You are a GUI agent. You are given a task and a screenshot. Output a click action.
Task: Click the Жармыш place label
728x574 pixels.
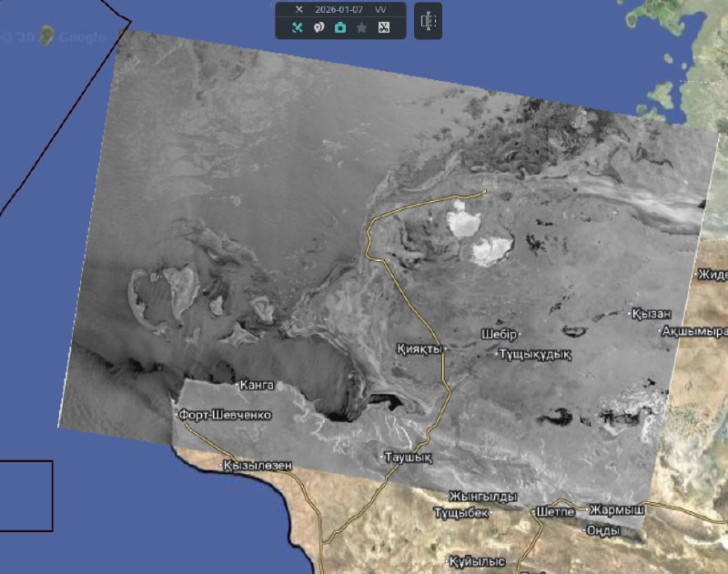[617, 509]
